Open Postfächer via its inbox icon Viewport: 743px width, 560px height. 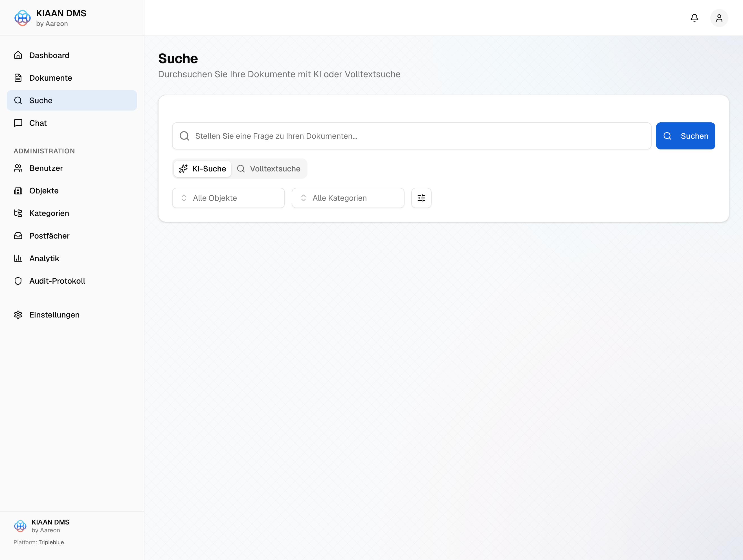18,236
